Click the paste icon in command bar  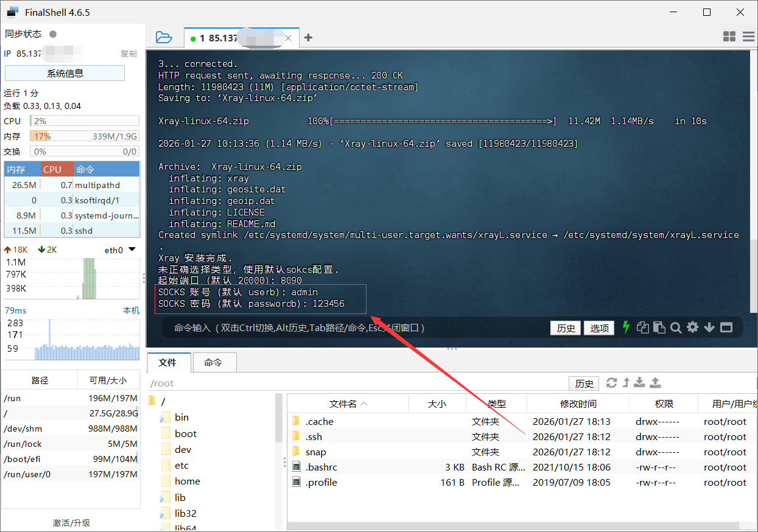pyautogui.click(x=659, y=327)
